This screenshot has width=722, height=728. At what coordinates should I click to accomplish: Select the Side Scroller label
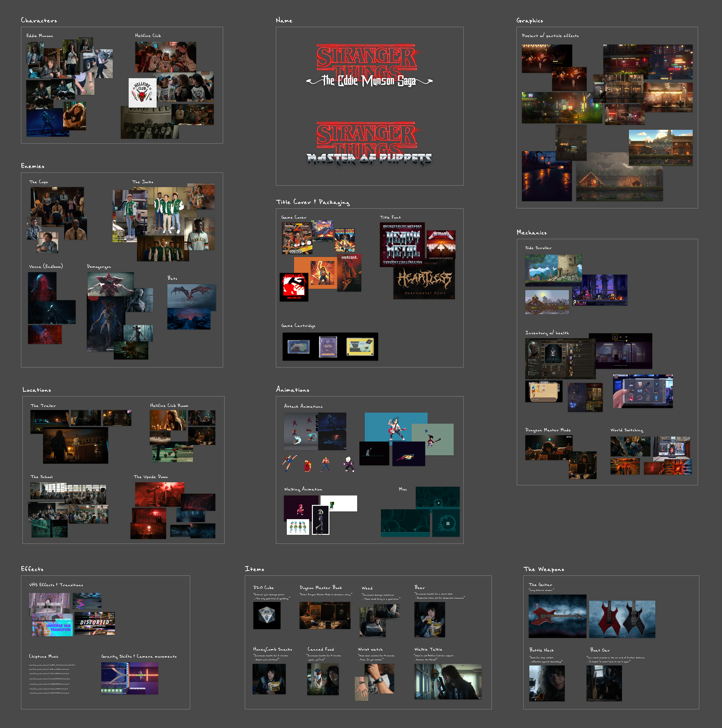click(x=538, y=248)
